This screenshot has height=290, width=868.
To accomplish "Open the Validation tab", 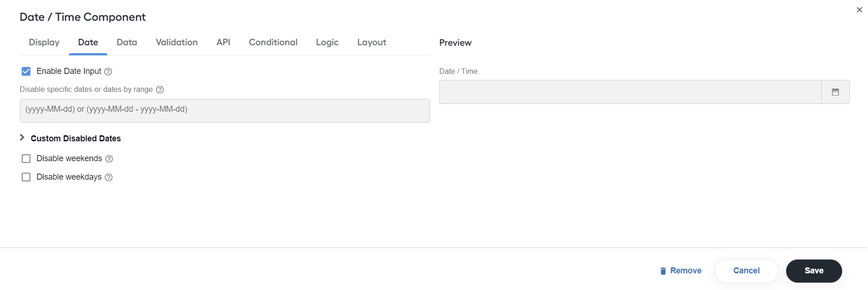I will tap(177, 42).
